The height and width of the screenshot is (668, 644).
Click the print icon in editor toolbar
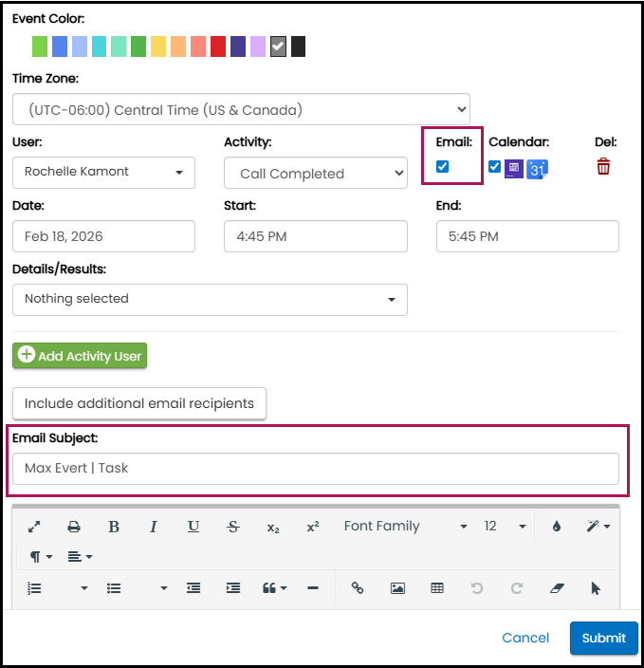(74, 527)
